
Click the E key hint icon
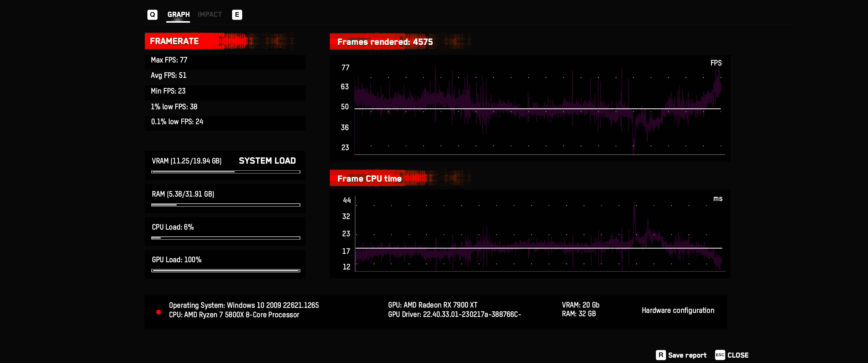(x=237, y=14)
